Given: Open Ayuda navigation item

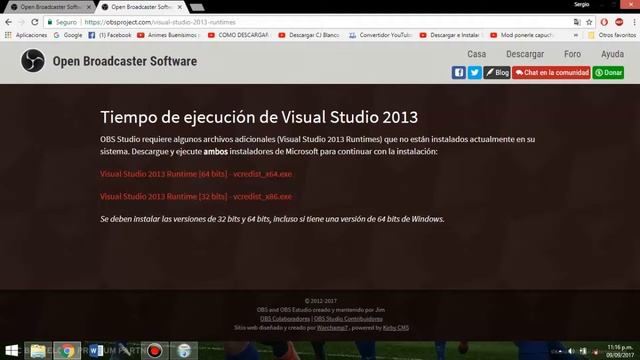Looking at the screenshot, I should 612,54.
